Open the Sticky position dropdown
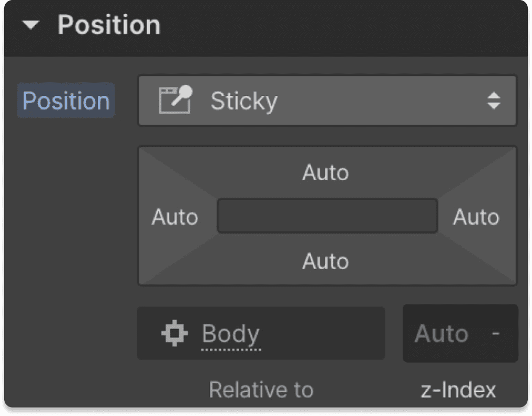This screenshot has width=532, height=416. [327, 101]
